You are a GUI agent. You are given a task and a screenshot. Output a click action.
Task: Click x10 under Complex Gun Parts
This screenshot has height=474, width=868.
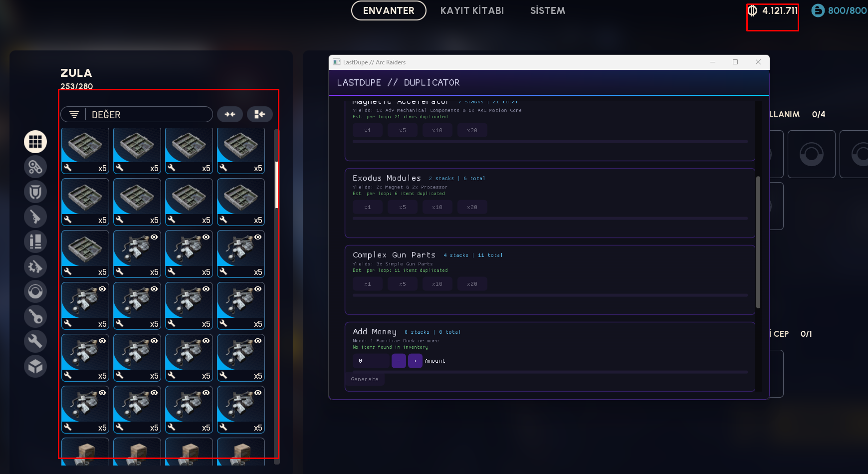437,284
